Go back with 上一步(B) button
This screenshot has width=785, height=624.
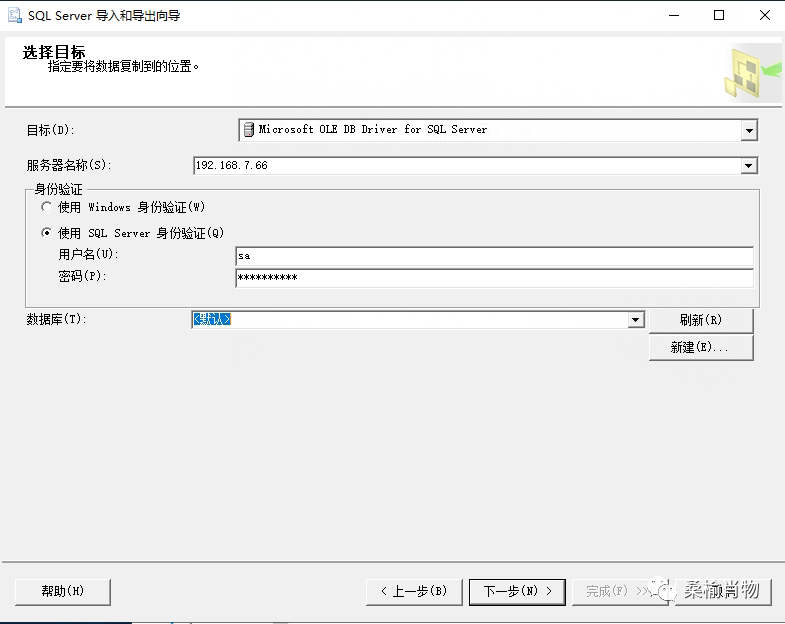[414, 592]
